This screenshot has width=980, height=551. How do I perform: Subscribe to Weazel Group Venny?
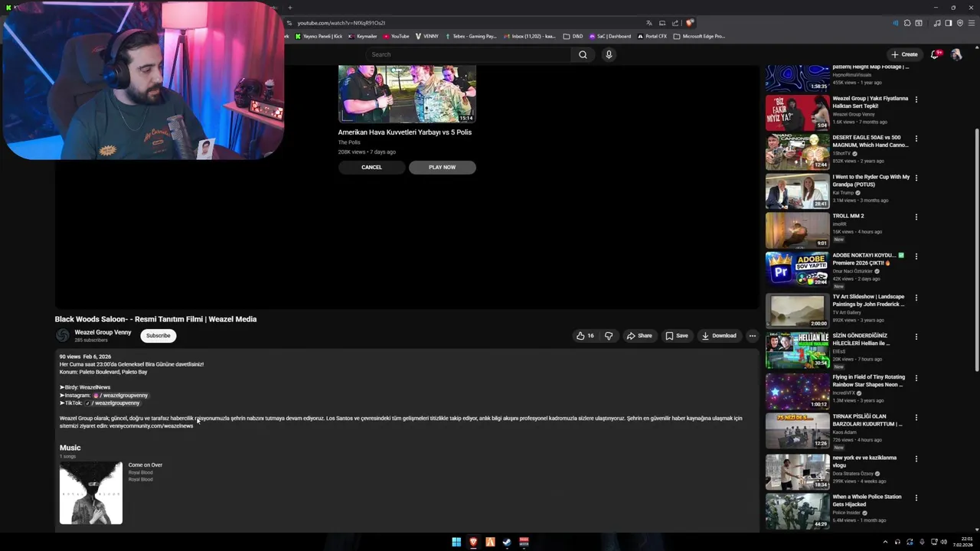(158, 335)
